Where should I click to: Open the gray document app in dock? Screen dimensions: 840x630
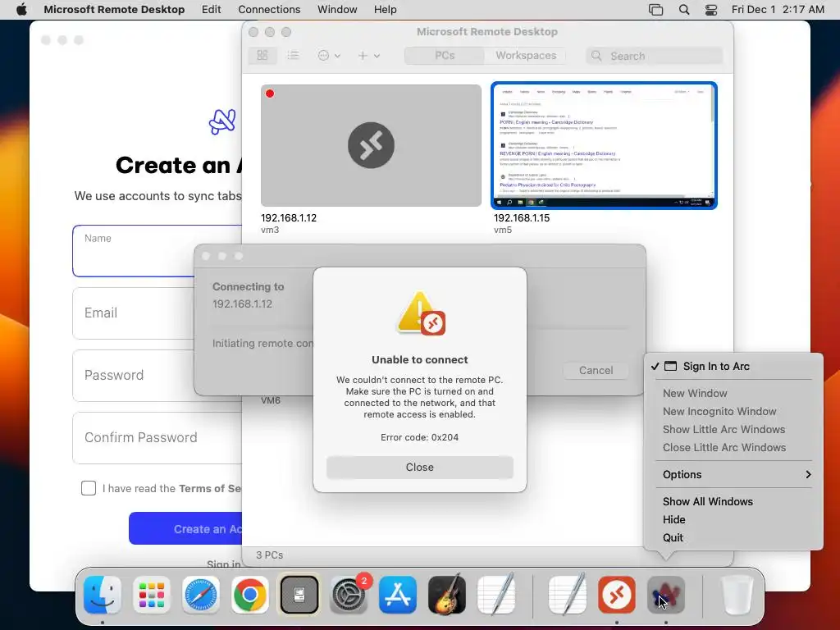coord(299,595)
